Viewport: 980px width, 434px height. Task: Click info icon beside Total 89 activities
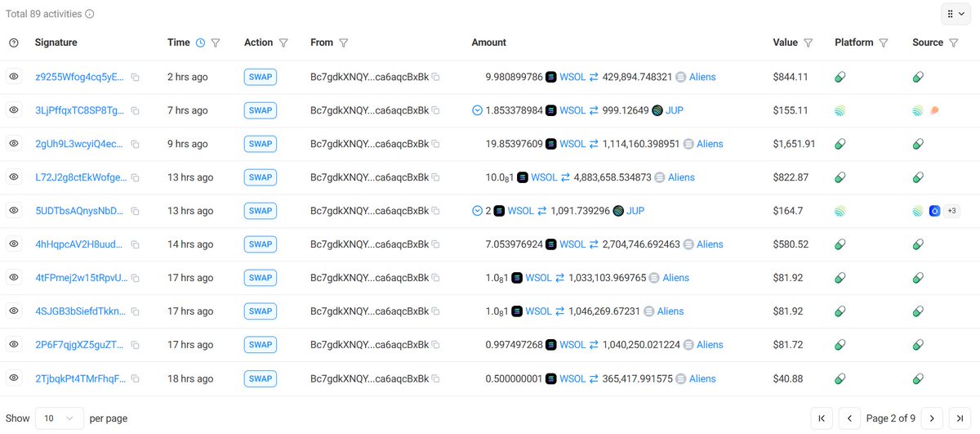pos(90,14)
